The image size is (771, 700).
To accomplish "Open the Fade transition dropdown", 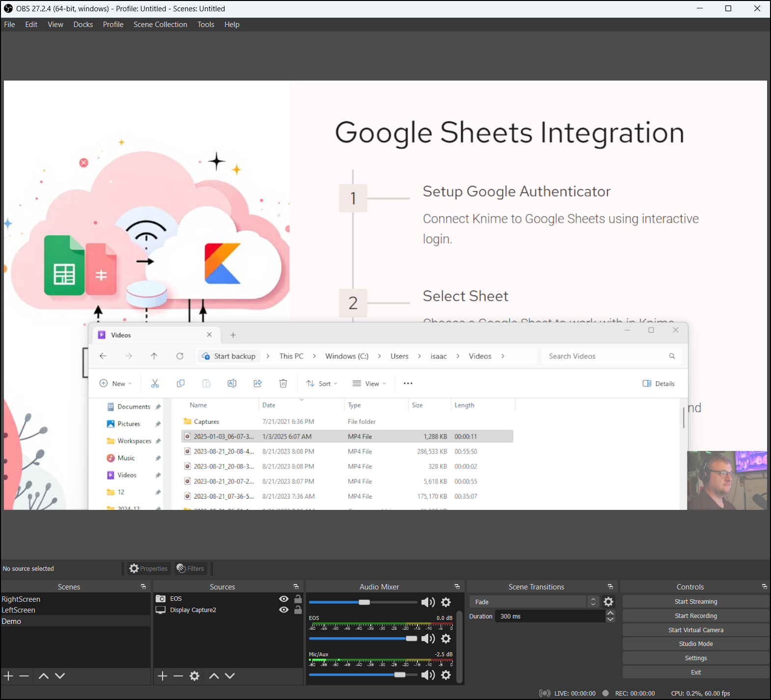I will [534, 602].
